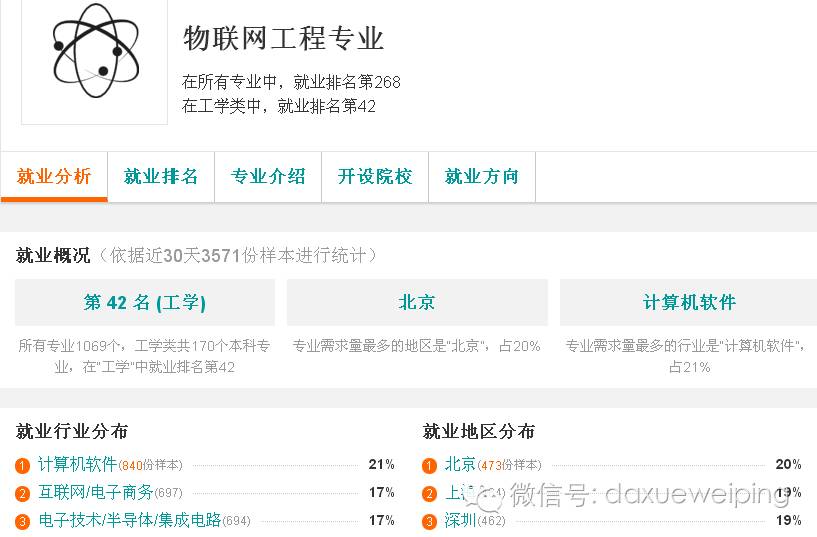Open the 电子技术/半导体/集成电路 link
Screen dimensions: 817x537
click(130, 520)
